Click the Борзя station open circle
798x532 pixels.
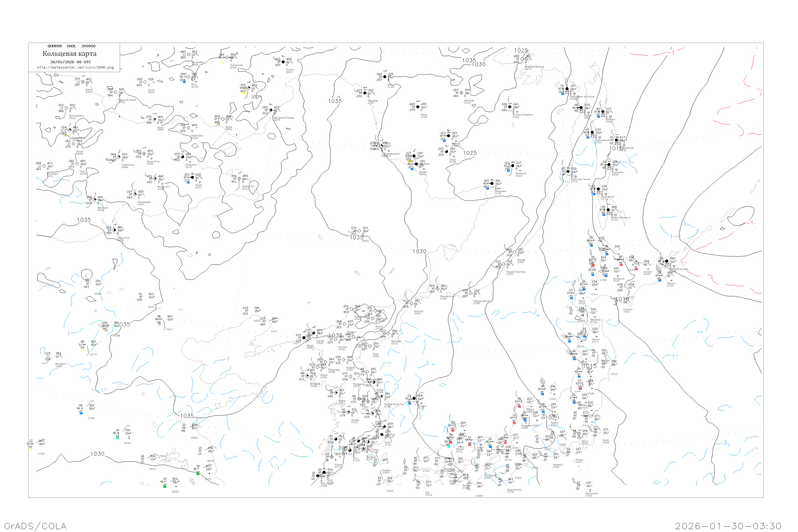223,119
